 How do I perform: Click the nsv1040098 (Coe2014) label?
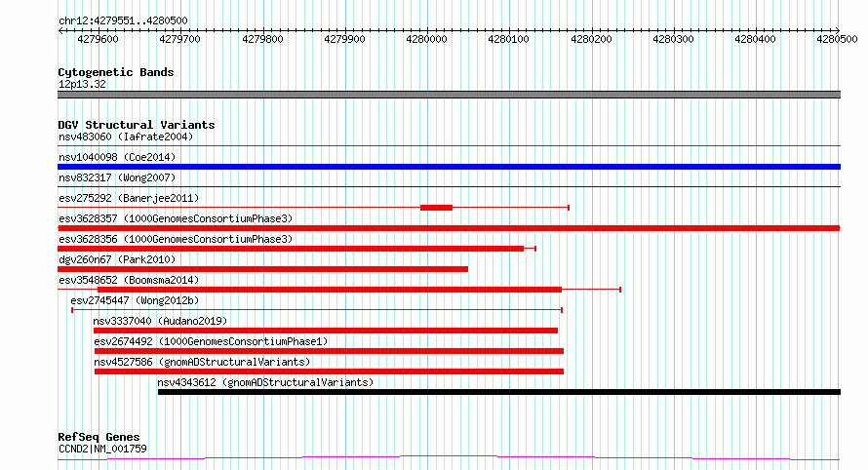tap(117, 157)
